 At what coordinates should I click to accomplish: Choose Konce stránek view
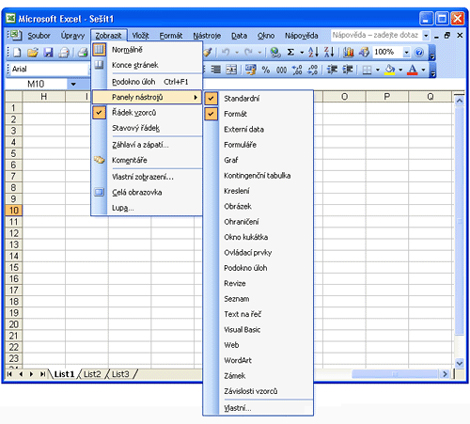tap(147, 65)
